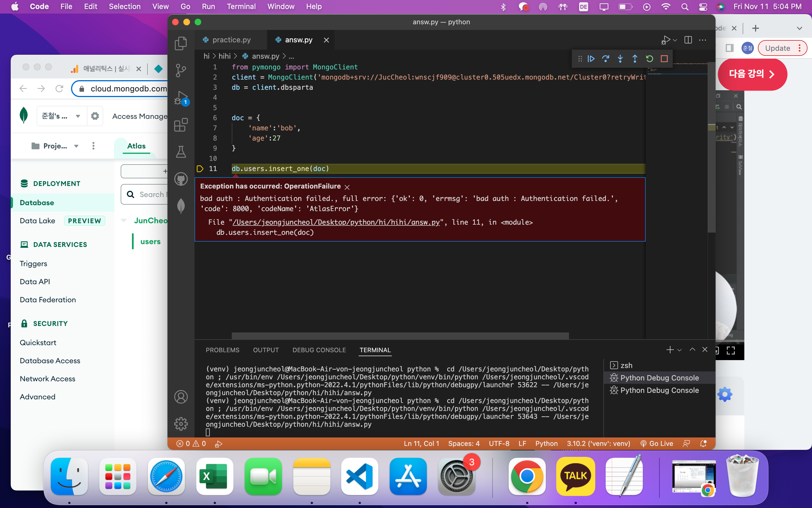The width and height of the screenshot is (812, 508).
Task: Open the MongoDB leaf view in VS Code
Action: click(181, 206)
